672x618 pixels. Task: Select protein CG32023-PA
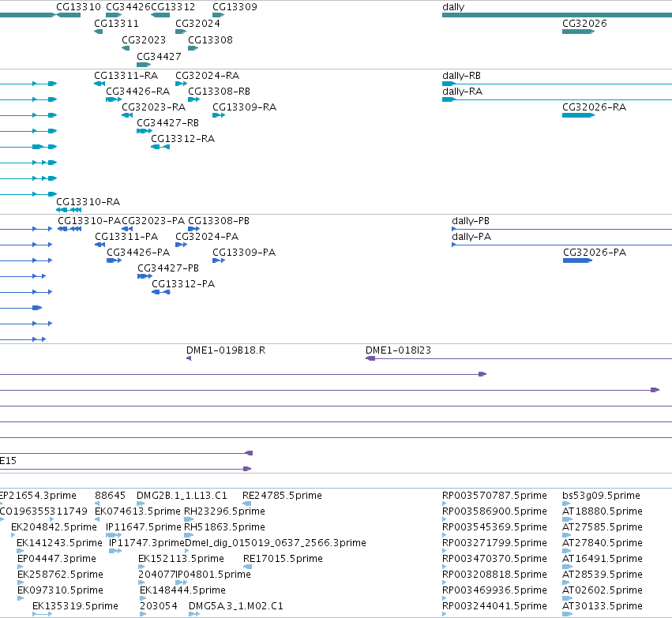(153, 221)
